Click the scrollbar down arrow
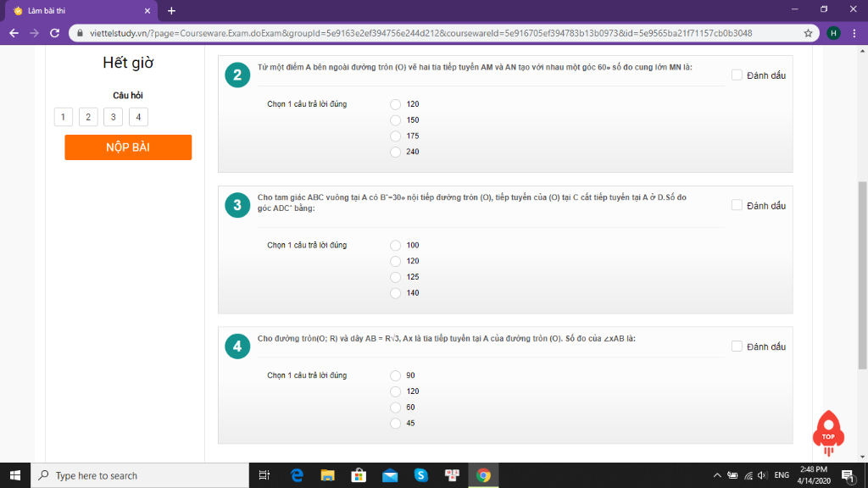Screen dimensions: 868x488 click(x=862, y=457)
